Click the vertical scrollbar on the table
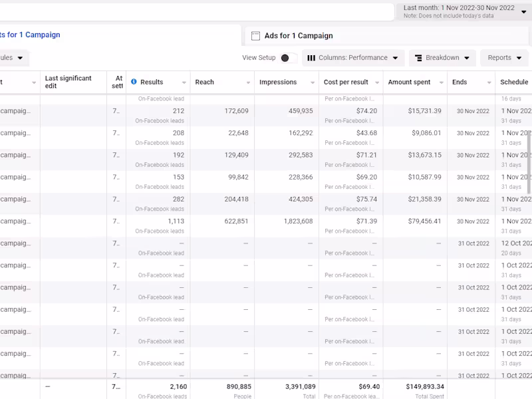 (x=529, y=163)
